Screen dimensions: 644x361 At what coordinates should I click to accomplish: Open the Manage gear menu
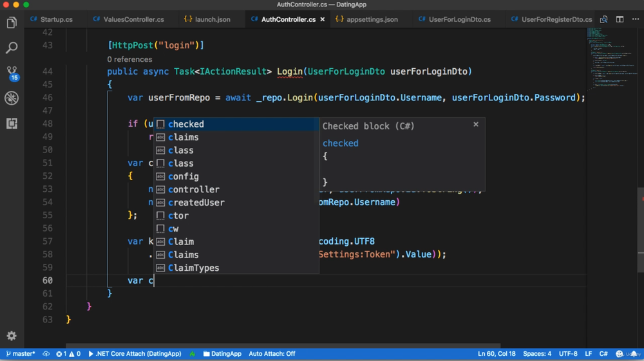[12, 336]
